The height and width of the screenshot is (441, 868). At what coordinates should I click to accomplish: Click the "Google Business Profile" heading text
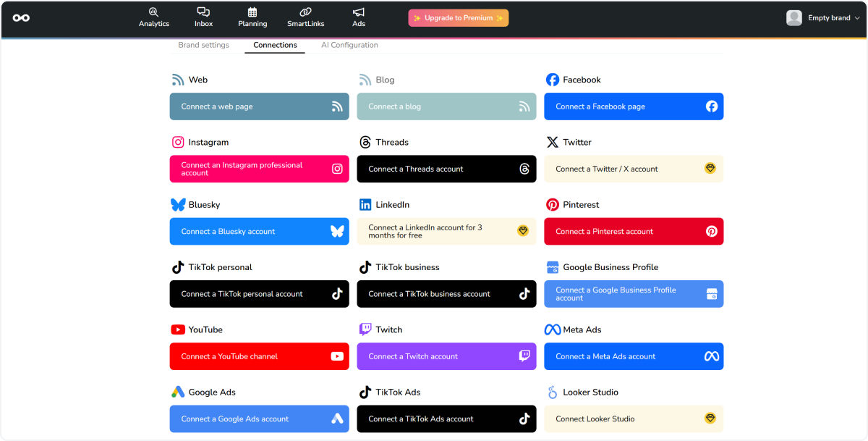610,267
